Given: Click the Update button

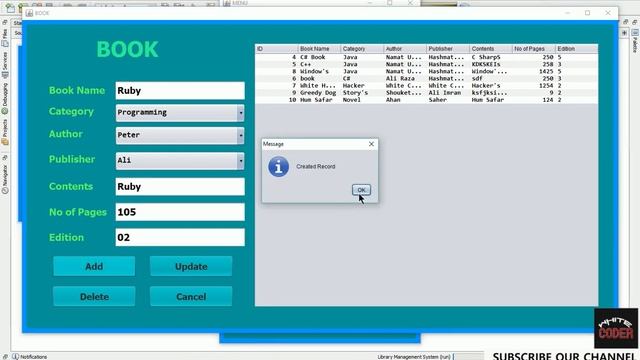Looking at the screenshot, I should coord(191,266).
